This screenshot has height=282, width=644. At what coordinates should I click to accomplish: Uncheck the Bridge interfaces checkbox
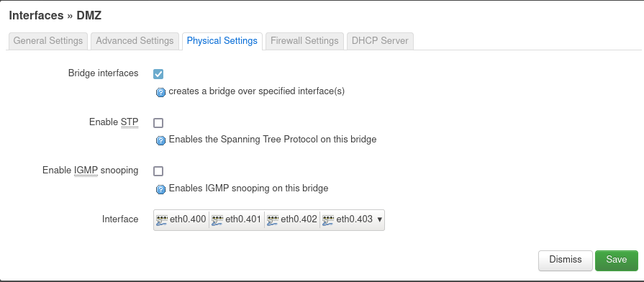[158, 74]
